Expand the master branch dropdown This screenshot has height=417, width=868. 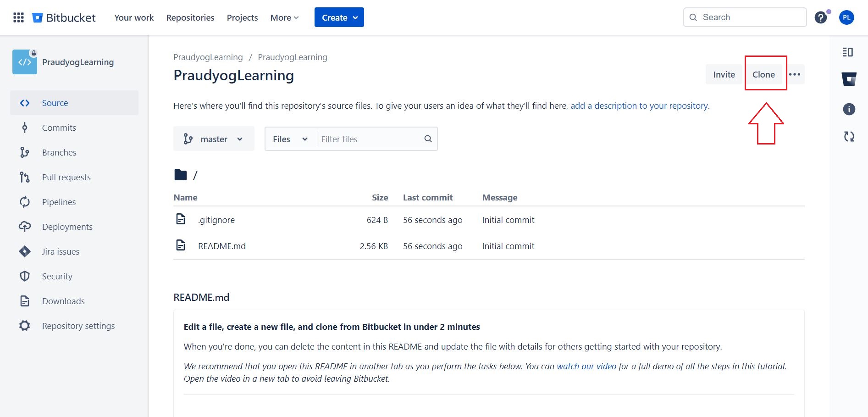pyautogui.click(x=214, y=139)
